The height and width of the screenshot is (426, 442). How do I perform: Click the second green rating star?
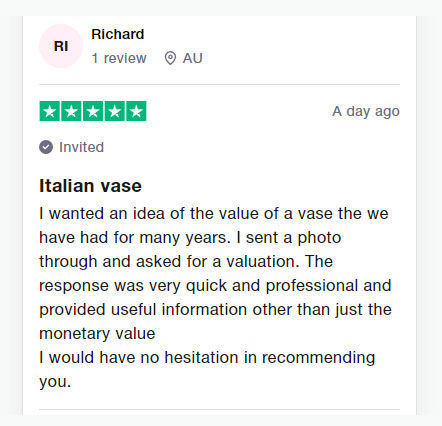71,111
